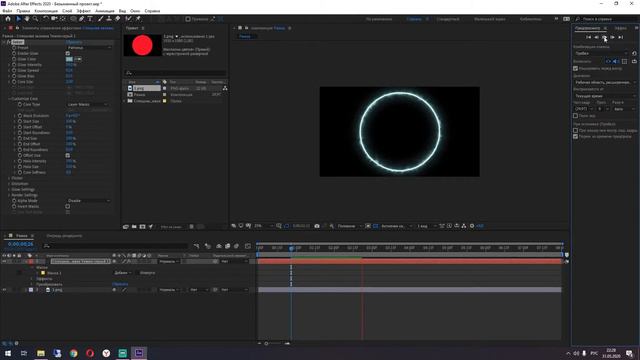Enable Frame Blending switch for timeline
This screenshot has height=360, width=640.
click(228, 246)
